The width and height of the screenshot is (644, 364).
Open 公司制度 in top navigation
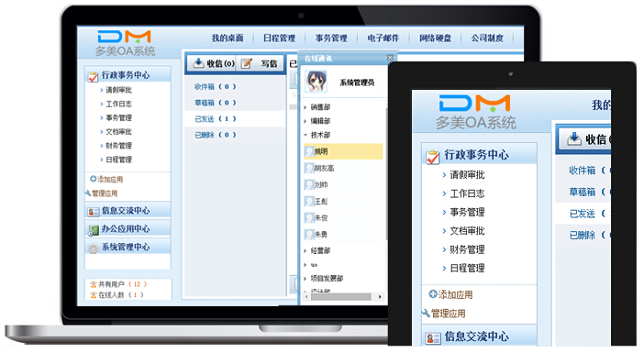click(x=487, y=39)
